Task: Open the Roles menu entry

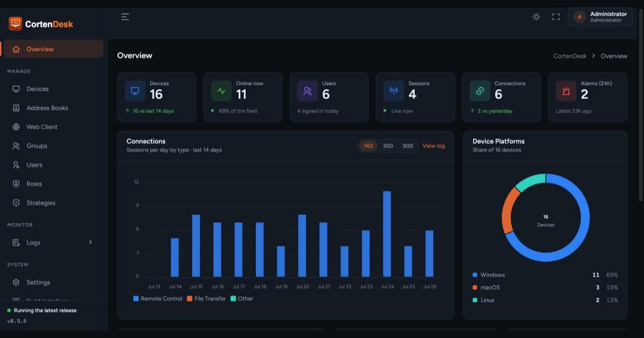Action: point(52,184)
